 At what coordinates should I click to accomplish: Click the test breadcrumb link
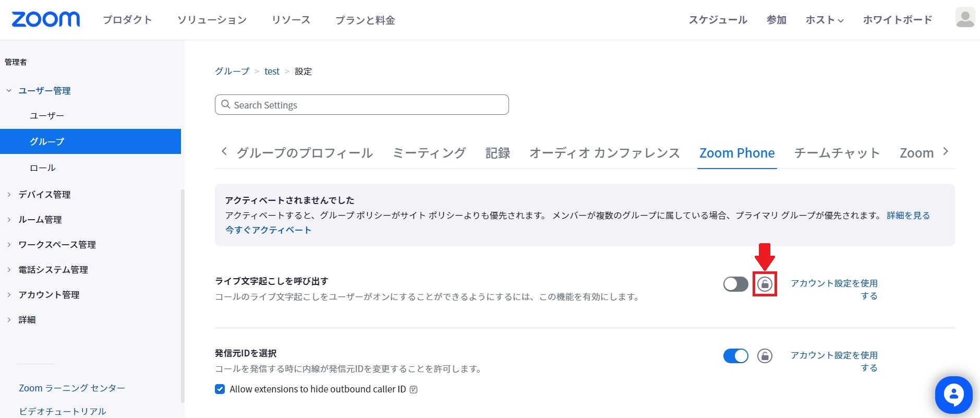click(272, 71)
